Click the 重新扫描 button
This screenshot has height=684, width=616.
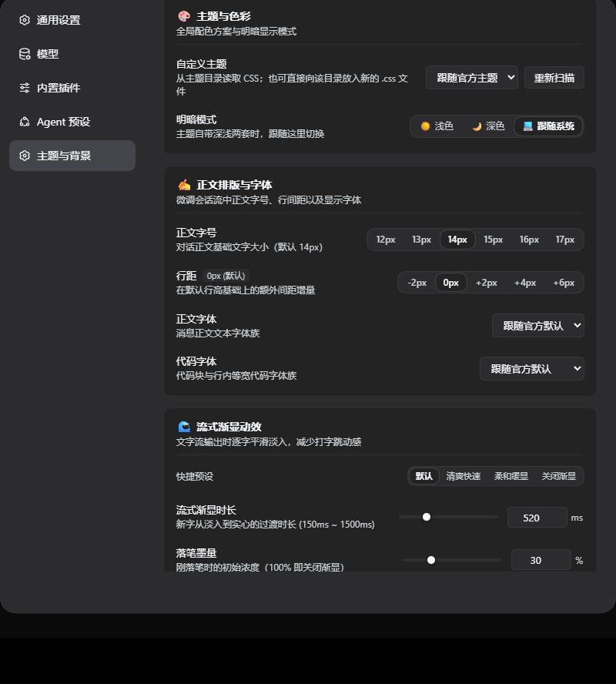554,78
